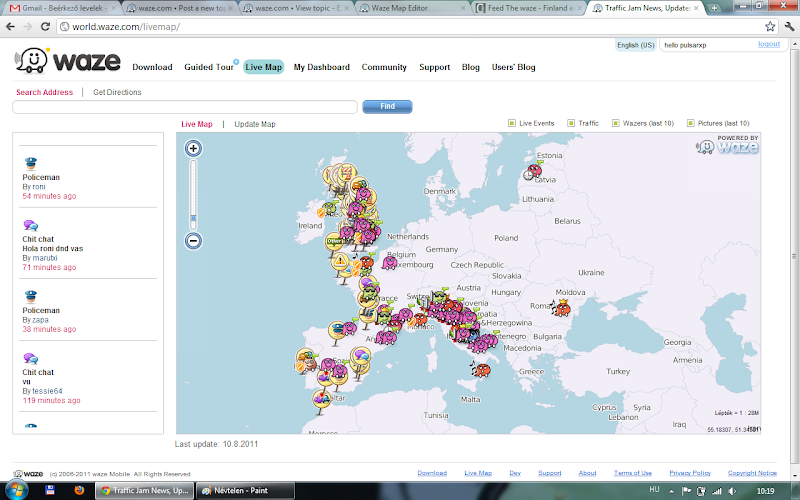Zoom in the live map with plus button
Screen dimensions: 800x500
tap(193, 148)
